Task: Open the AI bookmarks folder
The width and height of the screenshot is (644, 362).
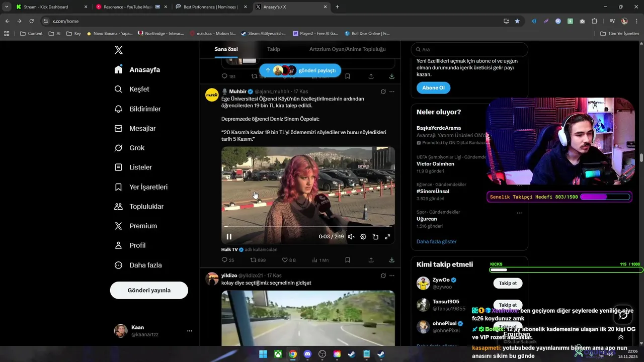Action: 55,33
